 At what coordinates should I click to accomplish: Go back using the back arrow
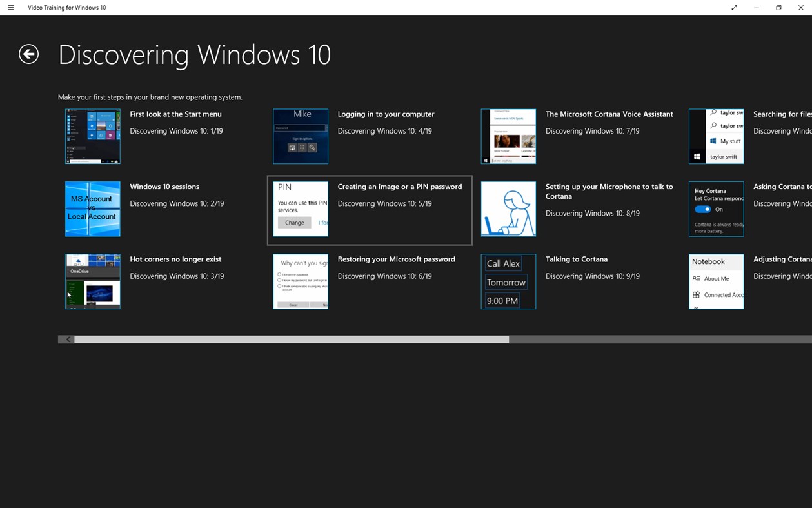click(x=28, y=54)
